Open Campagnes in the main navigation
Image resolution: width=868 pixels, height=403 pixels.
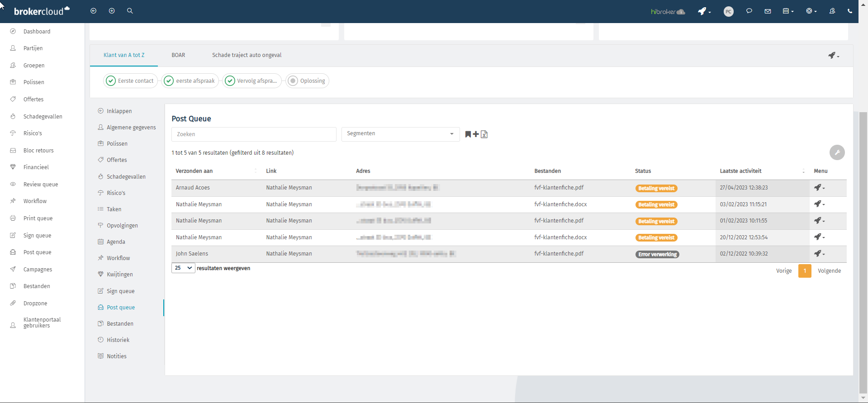[x=38, y=269]
